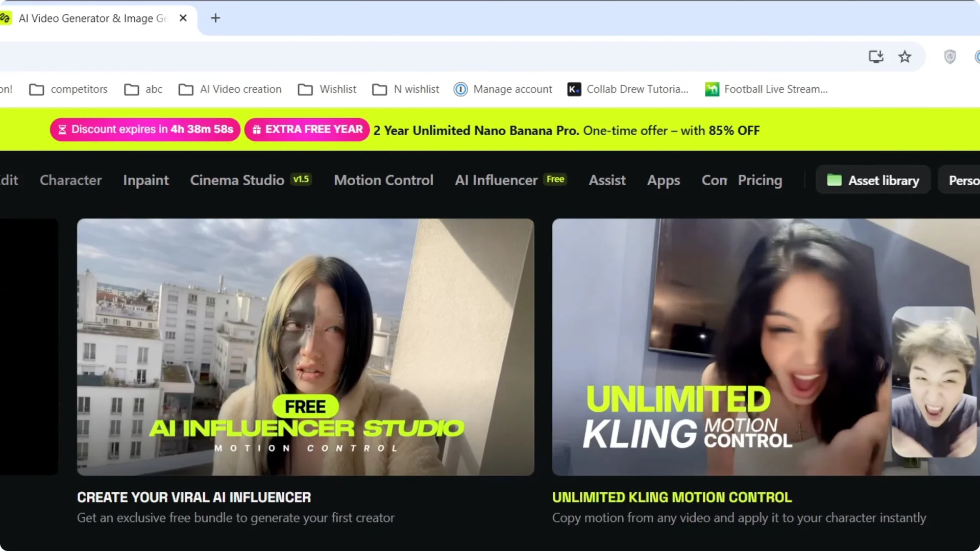Click the EXTRA FREE YEAR badge
This screenshot has width=980, height=551.
(306, 129)
